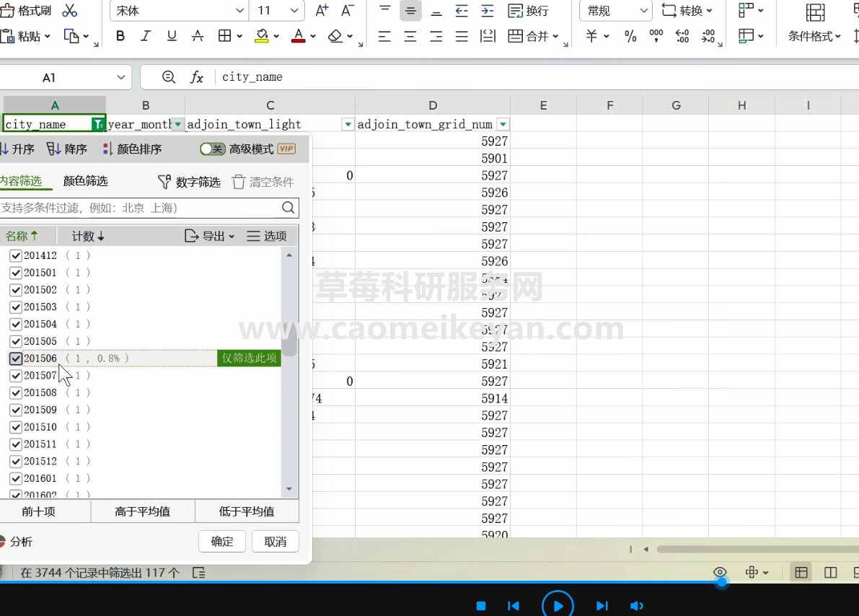Click the cancel (取消) button
The height and width of the screenshot is (616, 859).
point(275,542)
